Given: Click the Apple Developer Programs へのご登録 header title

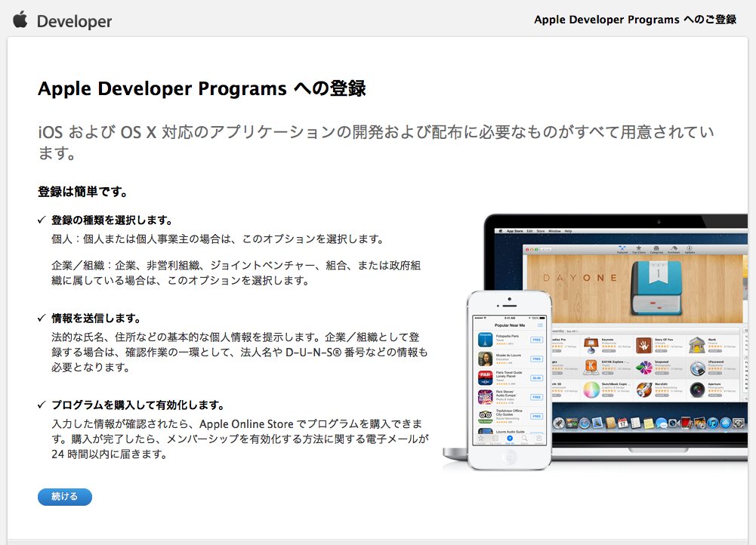Looking at the screenshot, I should pyautogui.click(x=635, y=20).
